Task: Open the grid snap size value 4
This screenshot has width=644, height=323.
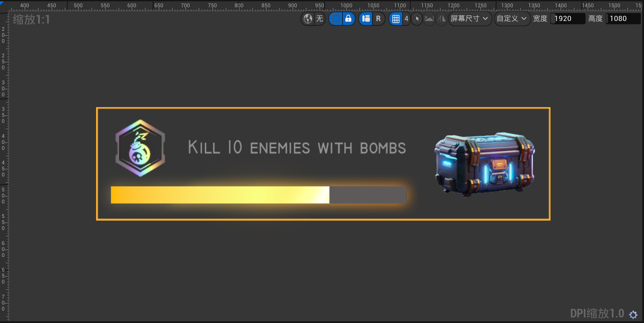Action: coord(406,19)
